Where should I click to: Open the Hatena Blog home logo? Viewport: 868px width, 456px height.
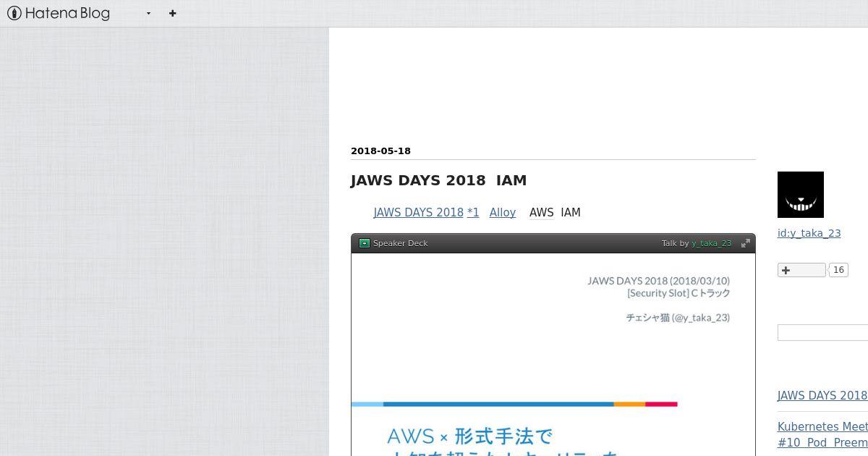point(59,13)
